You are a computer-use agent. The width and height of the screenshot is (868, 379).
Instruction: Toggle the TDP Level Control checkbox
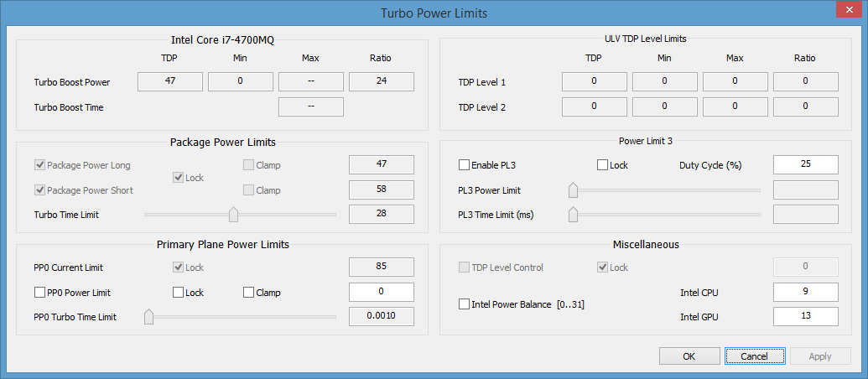click(x=464, y=267)
